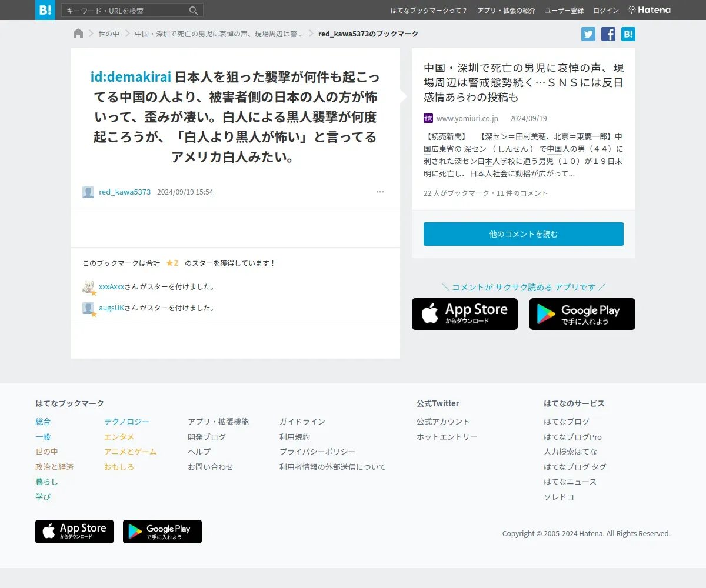Open はてなブログPro footer link

[572, 437]
